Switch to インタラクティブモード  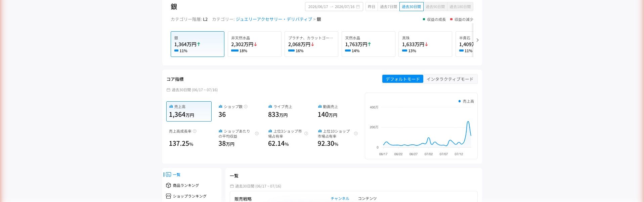tap(450, 79)
